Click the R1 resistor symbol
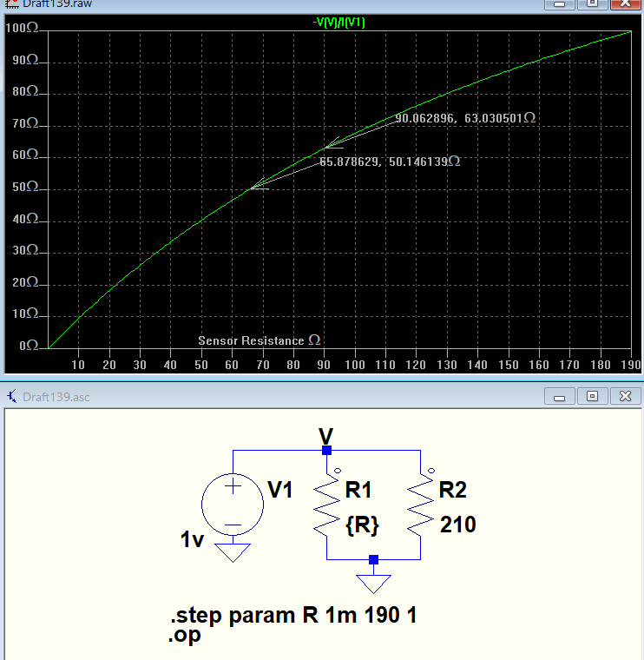 (x=327, y=505)
